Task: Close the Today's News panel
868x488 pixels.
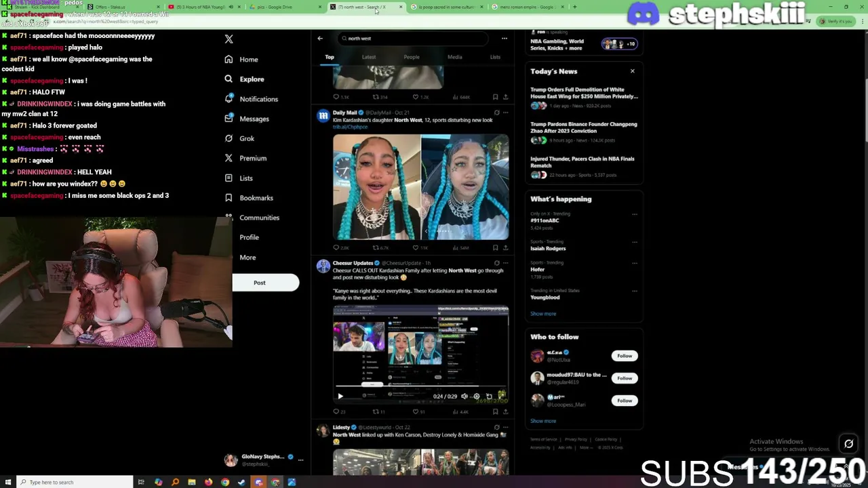Action: tap(633, 71)
